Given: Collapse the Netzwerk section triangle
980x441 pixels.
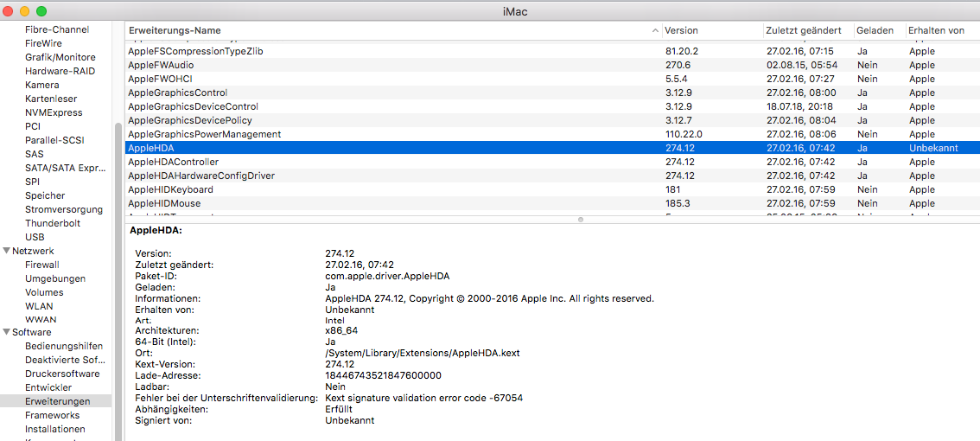Looking at the screenshot, I should [x=6, y=251].
